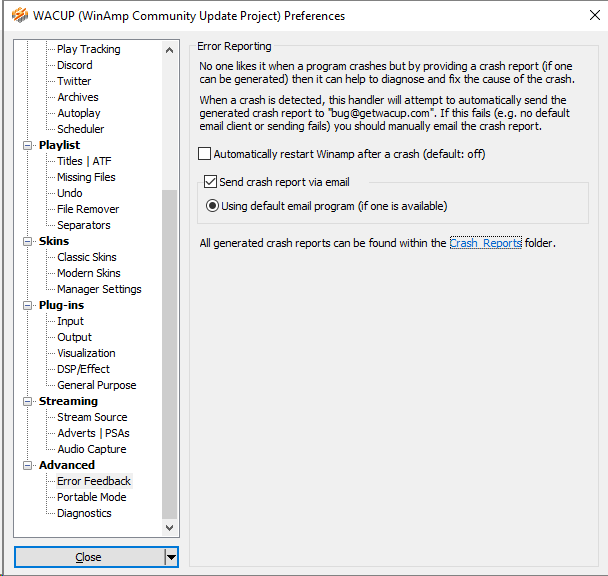608x576 pixels.
Task: Click the Close button
Action: [89, 557]
